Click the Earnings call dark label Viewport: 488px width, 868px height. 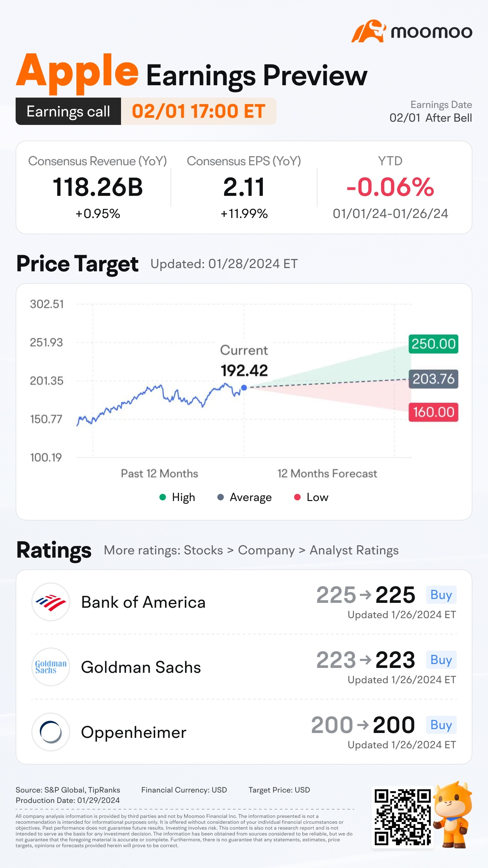[x=68, y=112]
